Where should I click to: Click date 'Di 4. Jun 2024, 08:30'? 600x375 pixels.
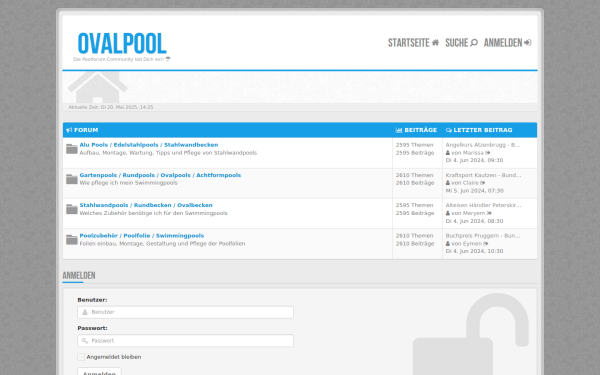(x=474, y=221)
